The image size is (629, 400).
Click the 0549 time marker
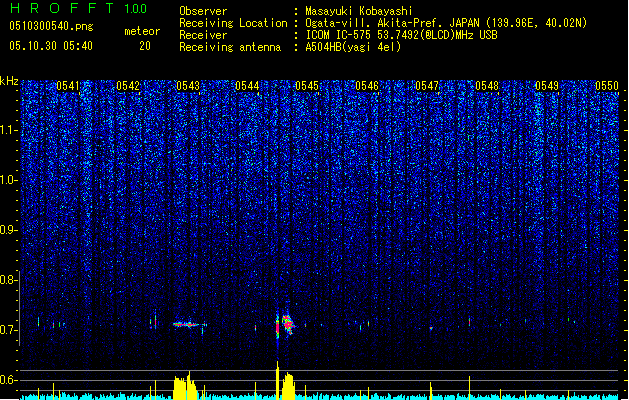pyautogui.click(x=547, y=86)
